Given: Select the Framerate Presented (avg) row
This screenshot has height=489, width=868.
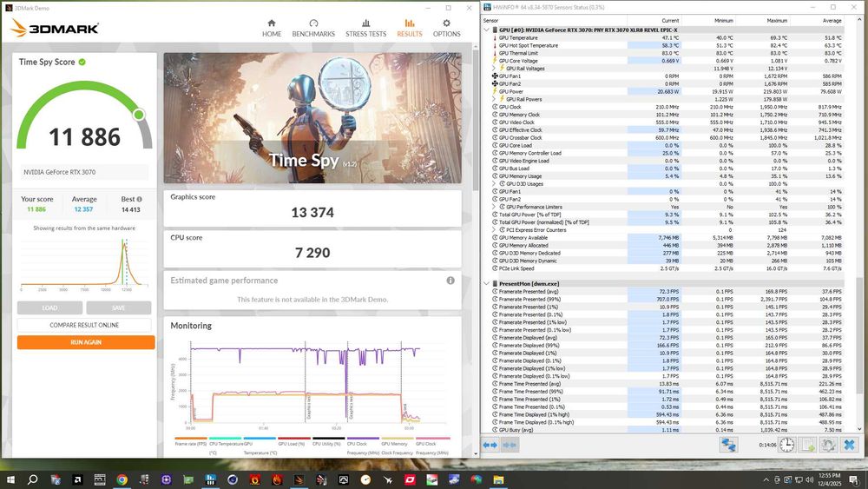Looking at the screenshot, I should (667, 291).
